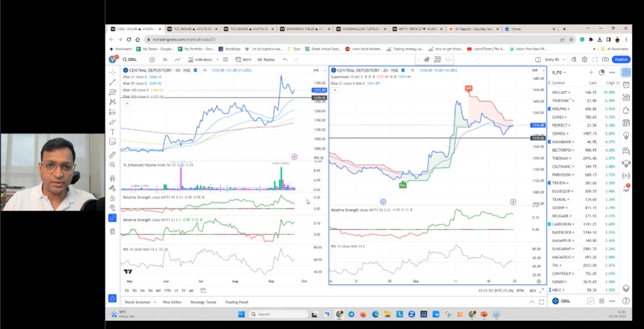
Task: Remove drawings with the trash icon
Action: (113, 231)
